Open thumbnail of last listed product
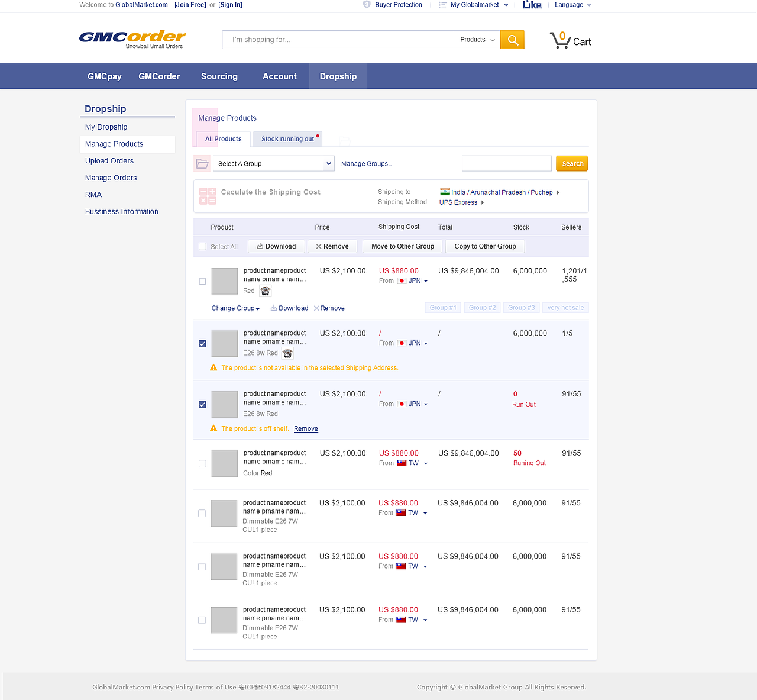Viewport: 757px width, 700px height. click(224, 620)
